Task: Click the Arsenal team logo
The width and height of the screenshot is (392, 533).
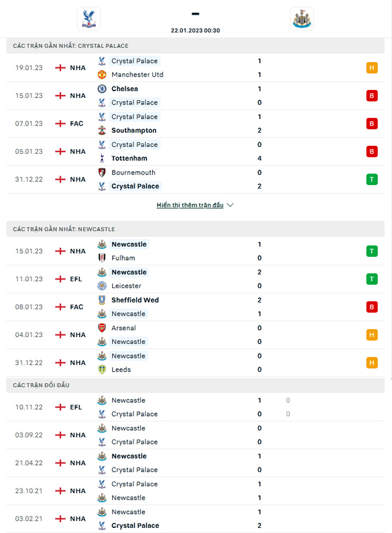Action: coord(102,328)
